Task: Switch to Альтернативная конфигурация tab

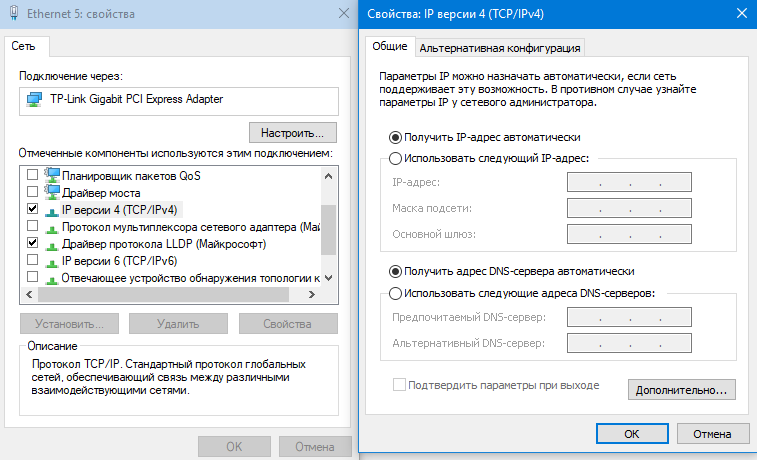Action: 500,48
